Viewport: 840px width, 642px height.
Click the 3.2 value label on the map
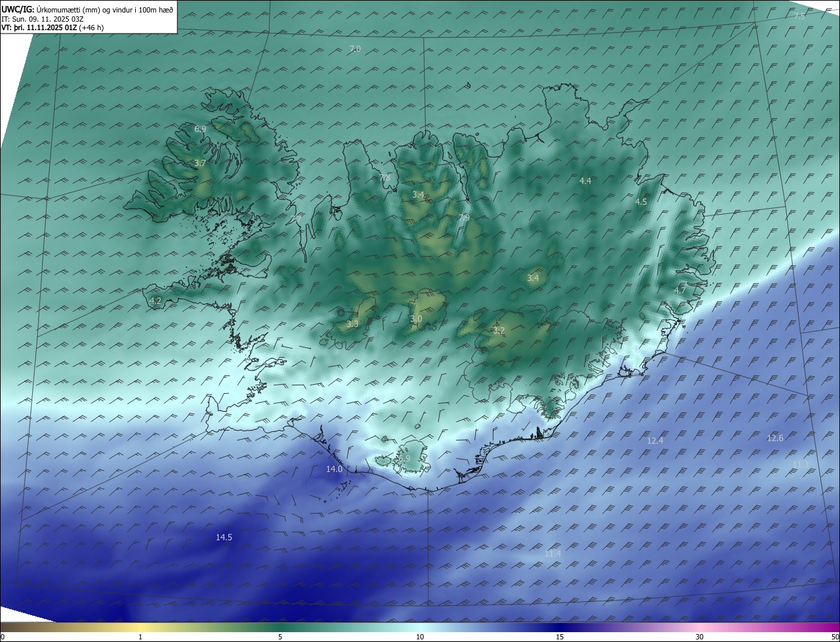click(499, 330)
